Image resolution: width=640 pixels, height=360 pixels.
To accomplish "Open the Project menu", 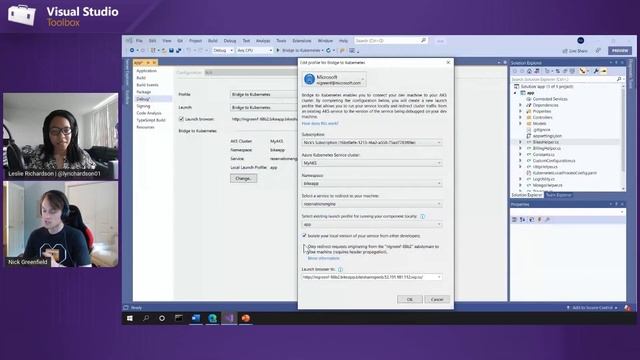I will (x=195, y=41).
